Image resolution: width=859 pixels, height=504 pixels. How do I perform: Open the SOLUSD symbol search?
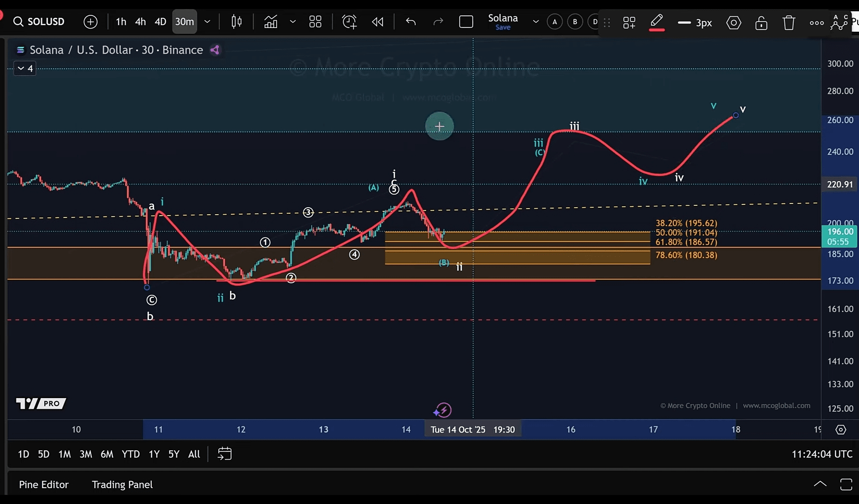pyautogui.click(x=39, y=21)
